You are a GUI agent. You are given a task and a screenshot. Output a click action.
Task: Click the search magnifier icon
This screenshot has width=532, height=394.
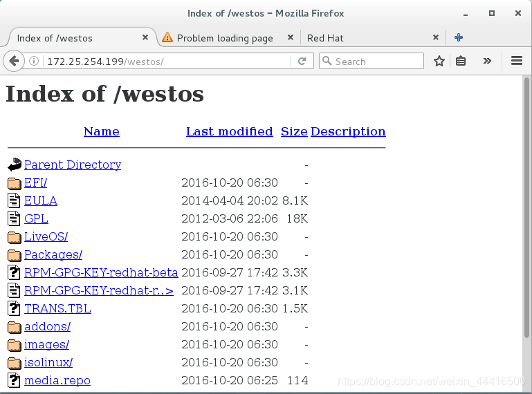click(x=327, y=61)
